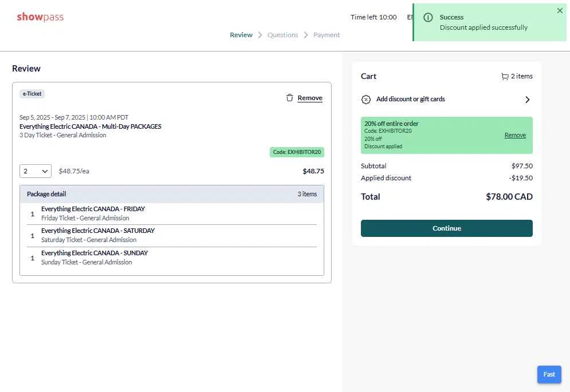Click the Applied discount -$19.50 value
This screenshot has width=570, height=392.
[521, 178]
